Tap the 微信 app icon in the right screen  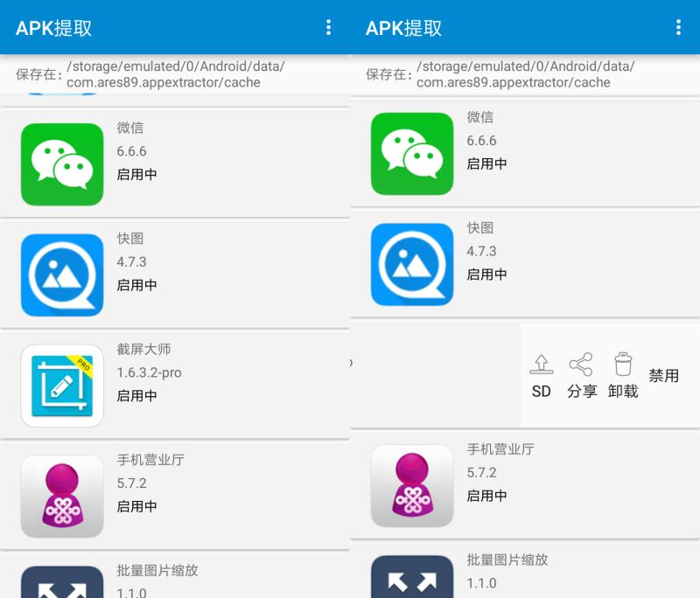coord(412,154)
